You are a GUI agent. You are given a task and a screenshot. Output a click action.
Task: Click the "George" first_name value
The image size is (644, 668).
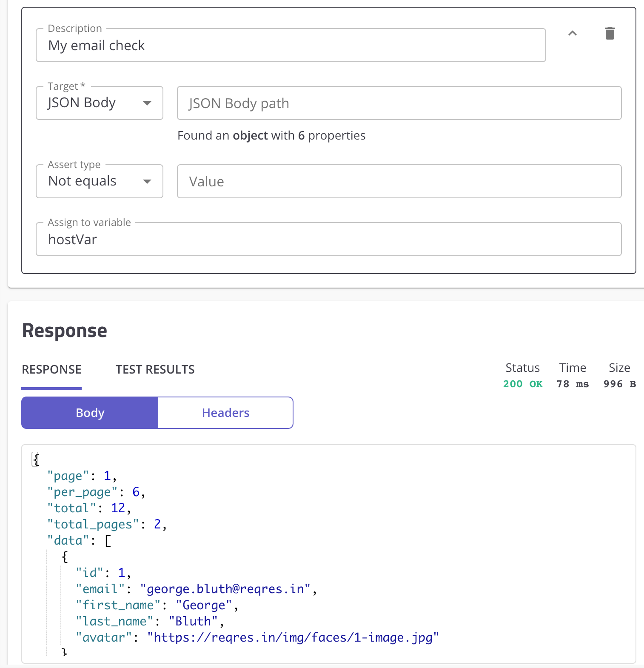click(204, 605)
